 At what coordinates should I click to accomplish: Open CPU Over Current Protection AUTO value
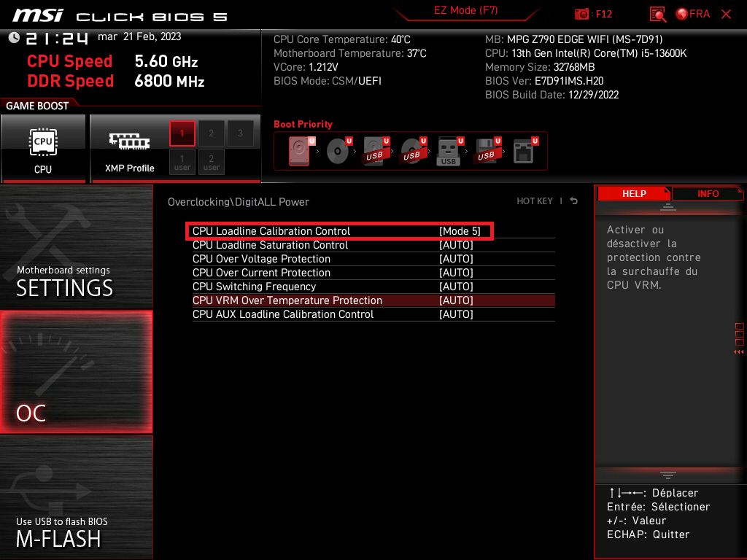tap(456, 273)
